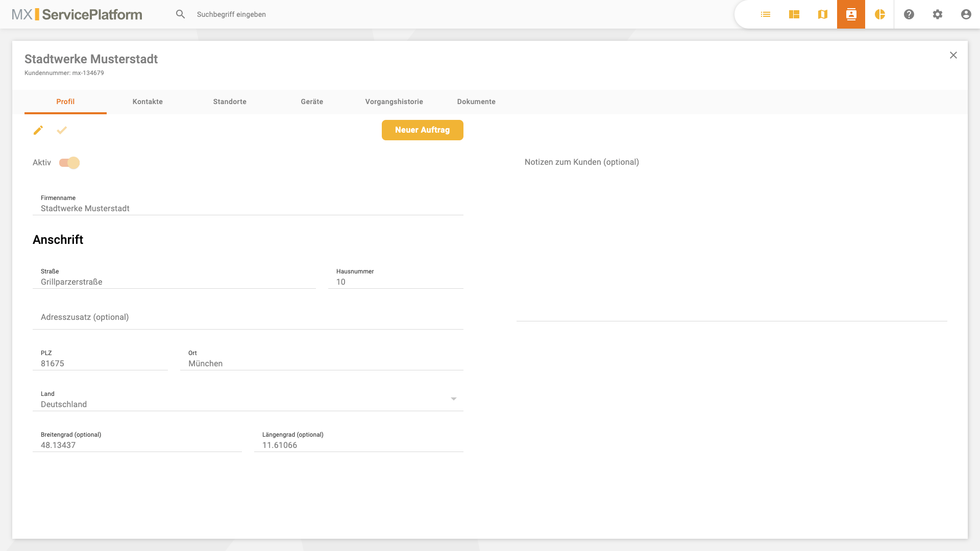Open the settings gear icon
The image size is (980, 551).
[x=938, y=14]
